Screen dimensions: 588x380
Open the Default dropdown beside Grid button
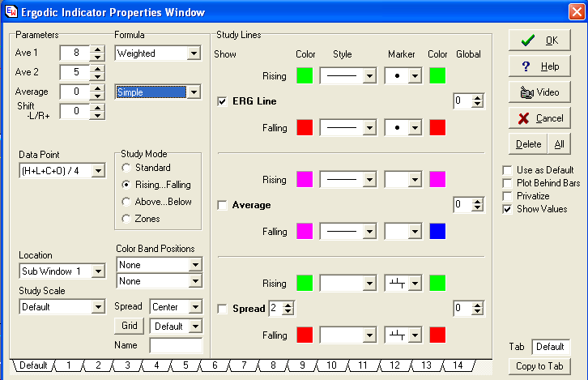[195, 327]
